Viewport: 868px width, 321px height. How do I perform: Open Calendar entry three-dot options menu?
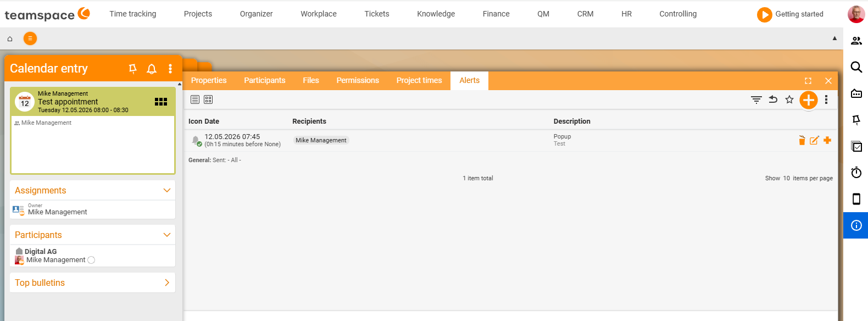(x=170, y=69)
